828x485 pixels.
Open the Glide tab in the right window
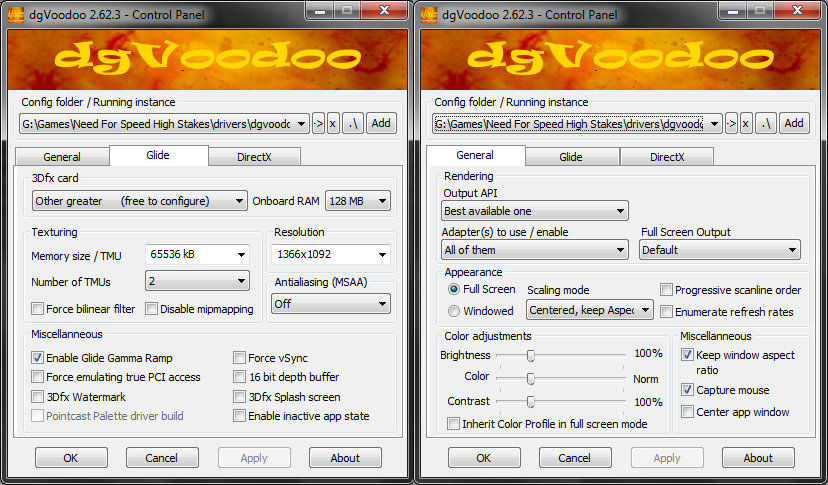pyautogui.click(x=571, y=157)
